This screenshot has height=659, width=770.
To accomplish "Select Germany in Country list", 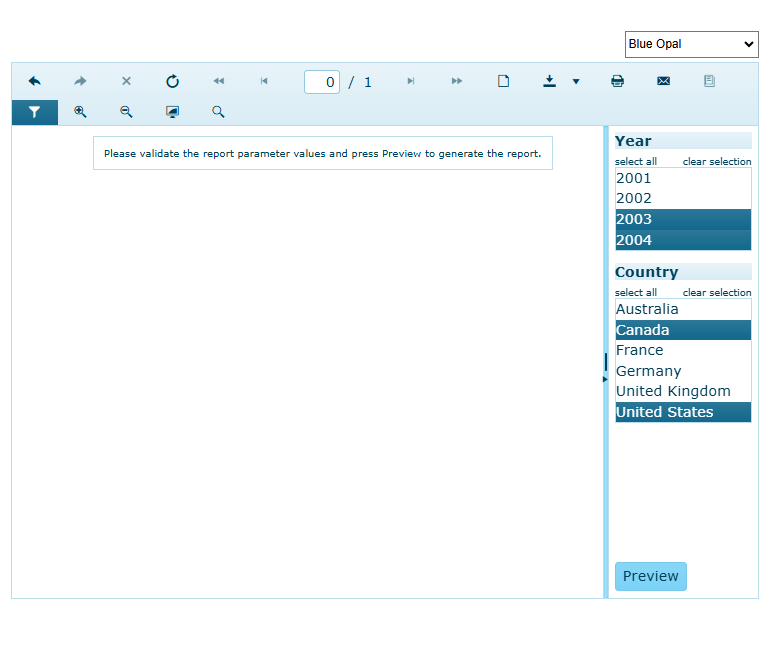I will pos(683,371).
